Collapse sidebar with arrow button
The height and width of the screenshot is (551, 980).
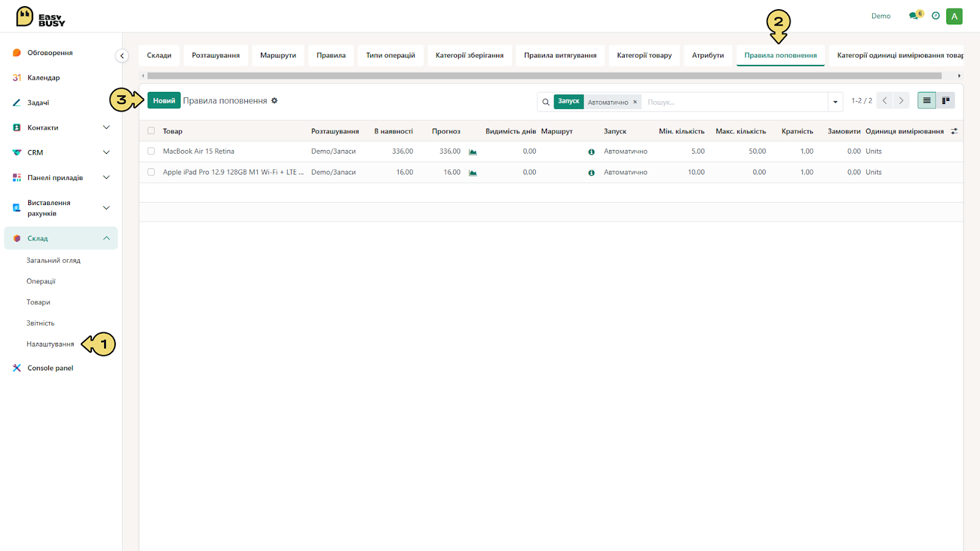(x=122, y=56)
